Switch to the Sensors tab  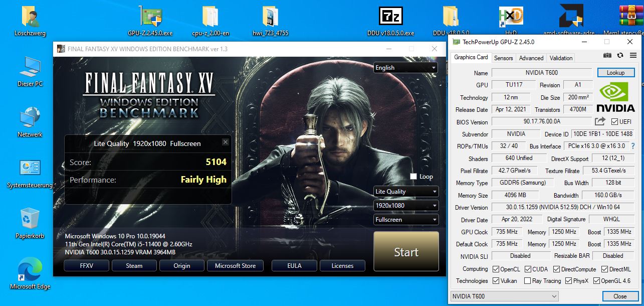pyautogui.click(x=503, y=58)
